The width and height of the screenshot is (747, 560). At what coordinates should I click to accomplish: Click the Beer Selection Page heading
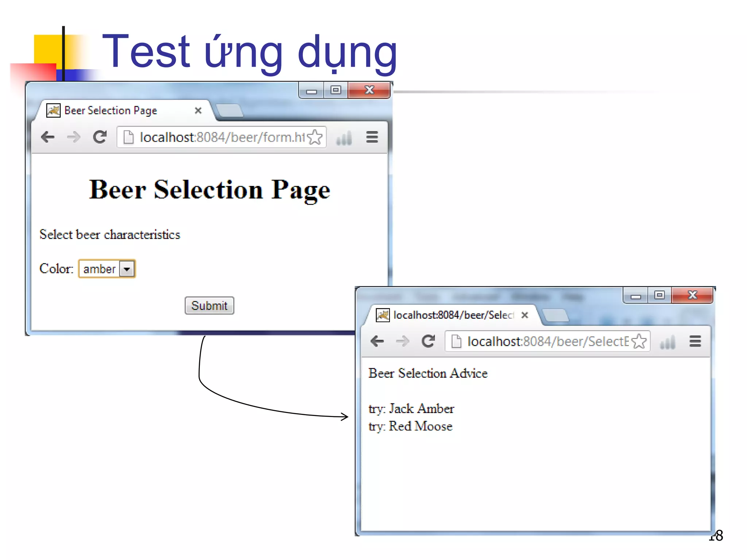click(210, 190)
